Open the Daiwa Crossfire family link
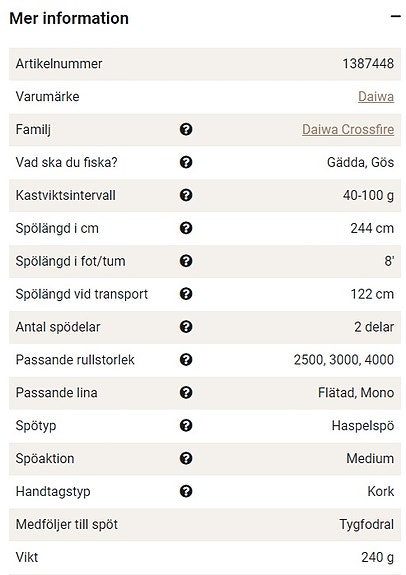The image size is (406, 575). pos(348,129)
